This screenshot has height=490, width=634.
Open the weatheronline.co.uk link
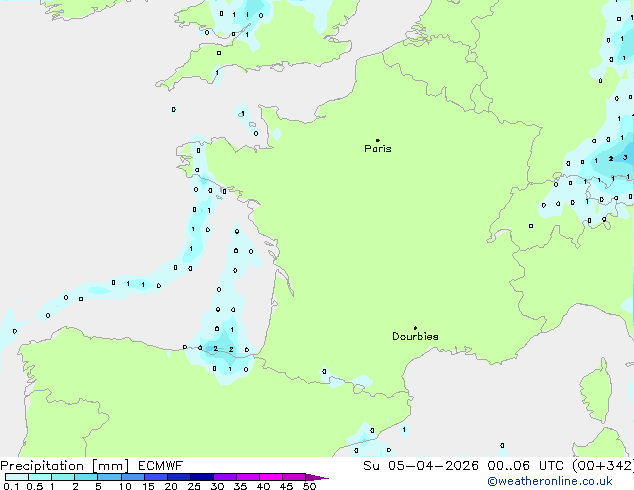550,481
